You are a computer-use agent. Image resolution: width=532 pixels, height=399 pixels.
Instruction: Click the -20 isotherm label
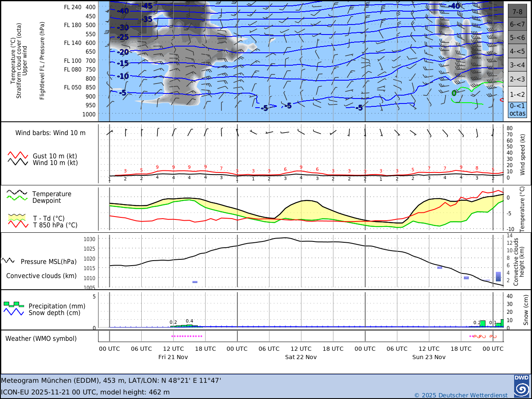123,52
